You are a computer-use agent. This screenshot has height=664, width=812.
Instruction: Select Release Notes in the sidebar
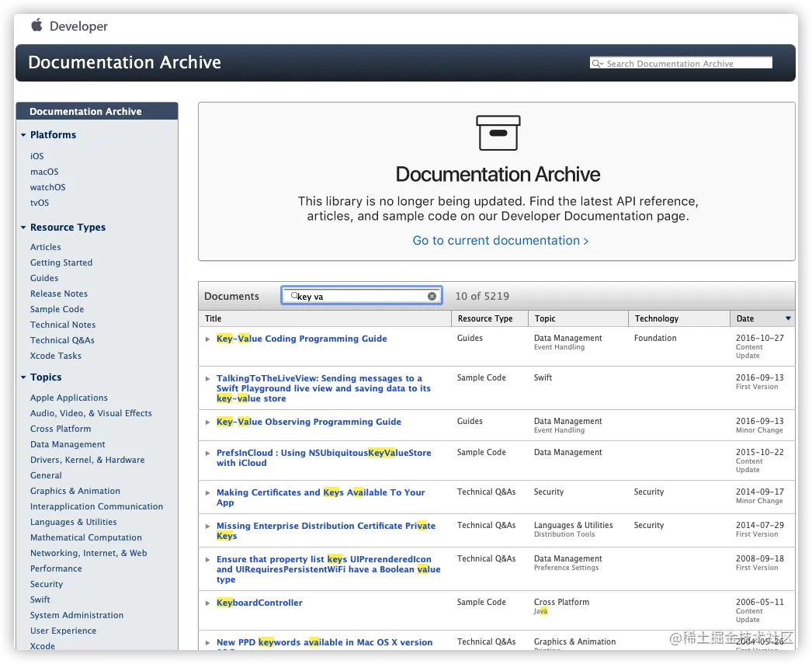[x=58, y=294]
